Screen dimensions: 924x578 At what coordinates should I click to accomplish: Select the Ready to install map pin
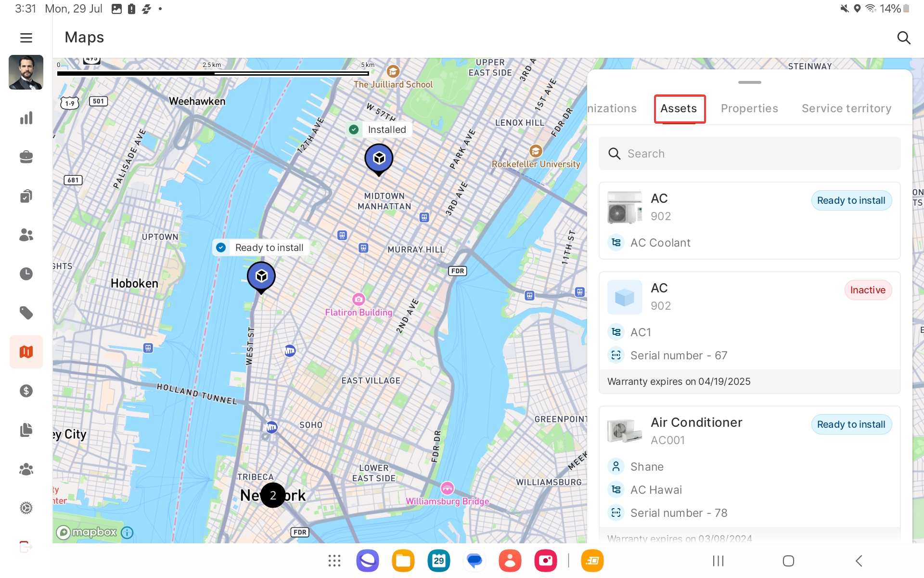[261, 277]
